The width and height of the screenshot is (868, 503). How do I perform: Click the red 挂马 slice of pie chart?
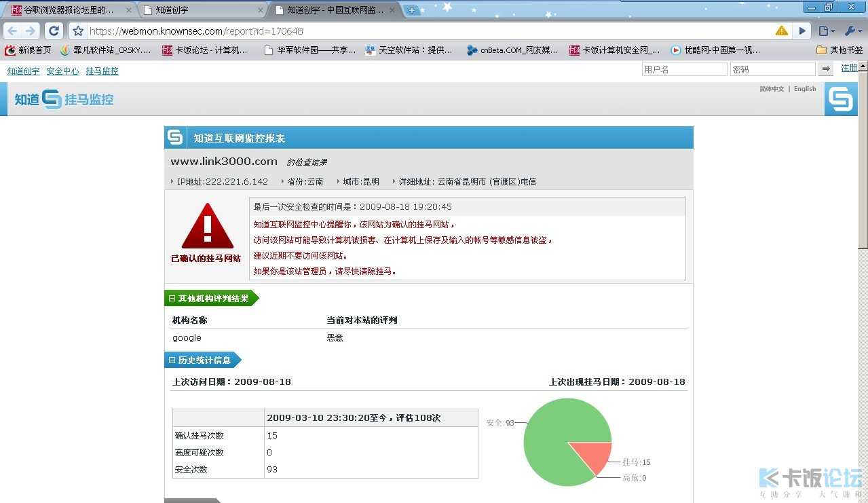coord(595,456)
